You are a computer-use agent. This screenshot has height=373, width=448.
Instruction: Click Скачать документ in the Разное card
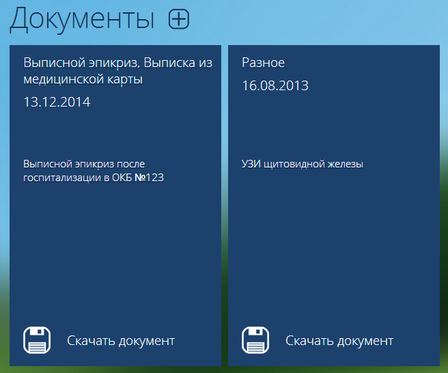(x=339, y=341)
